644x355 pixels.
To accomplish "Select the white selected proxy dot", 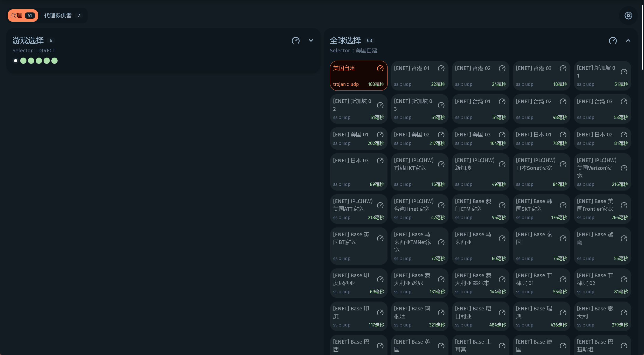I will pos(16,61).
